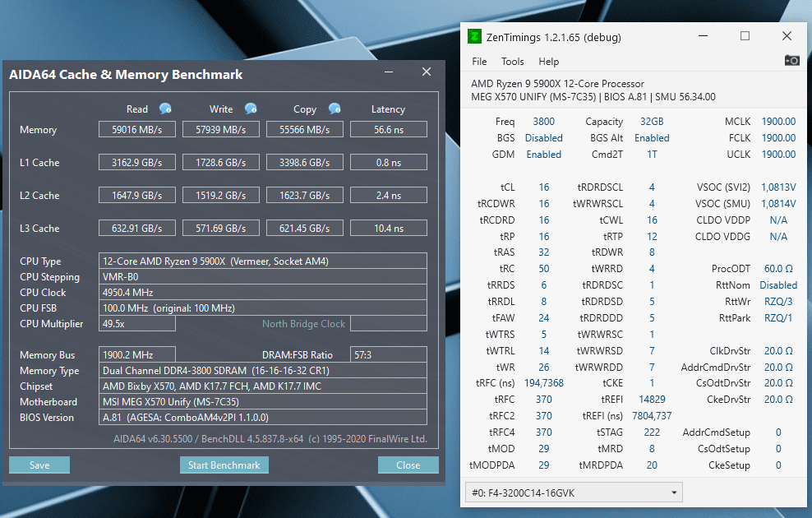Click the Memory Bus 1900.2 MHz field

click(x=136, y=355)
